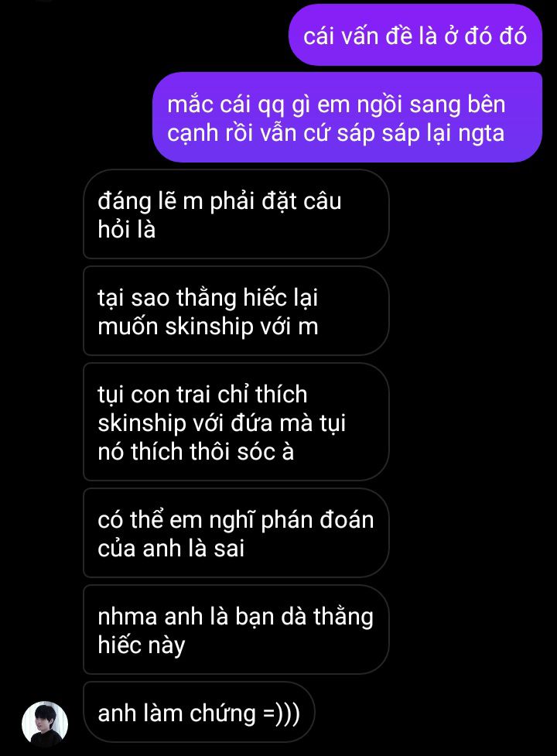Click the words 'phán đoán' in the gray message

click(317, 521)
